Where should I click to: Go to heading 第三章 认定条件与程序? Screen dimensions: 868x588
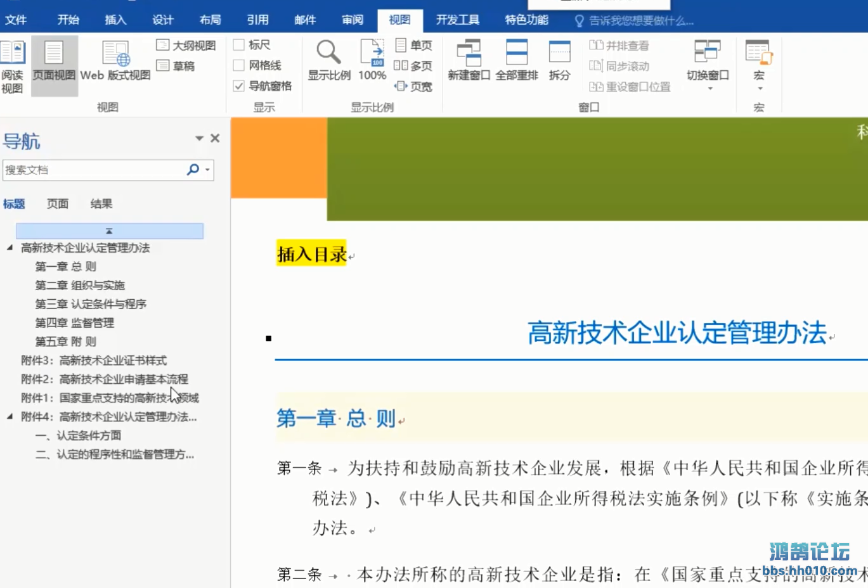tap(91, 304)
